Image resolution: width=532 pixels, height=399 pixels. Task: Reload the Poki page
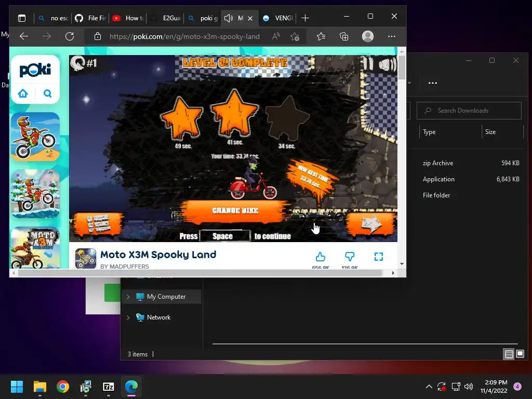pos(70,36)
